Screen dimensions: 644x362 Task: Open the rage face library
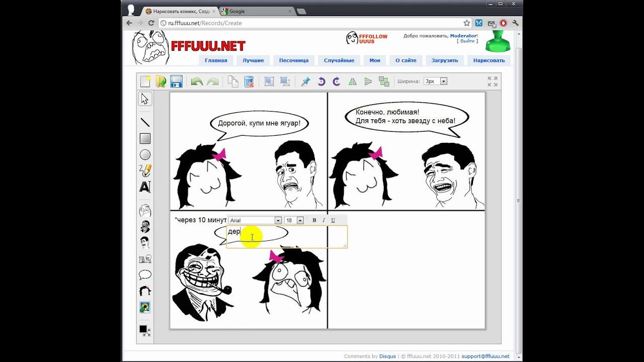(145, 210)
